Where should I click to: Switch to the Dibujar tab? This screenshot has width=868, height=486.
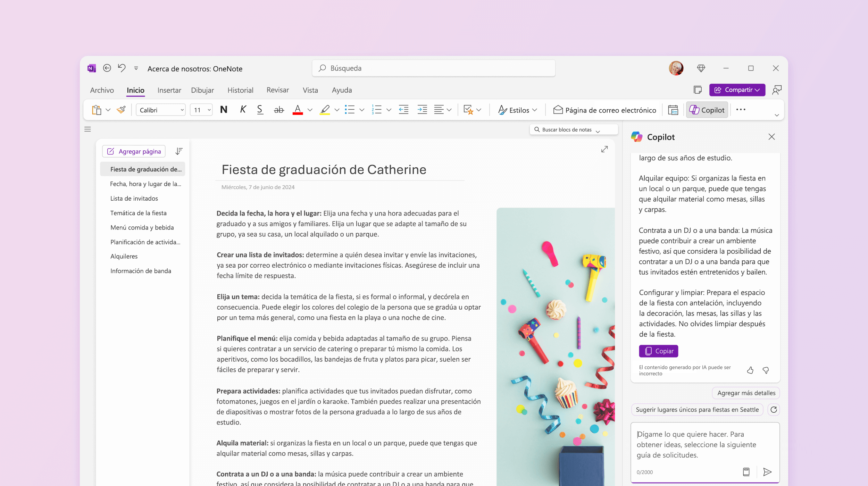202,90
